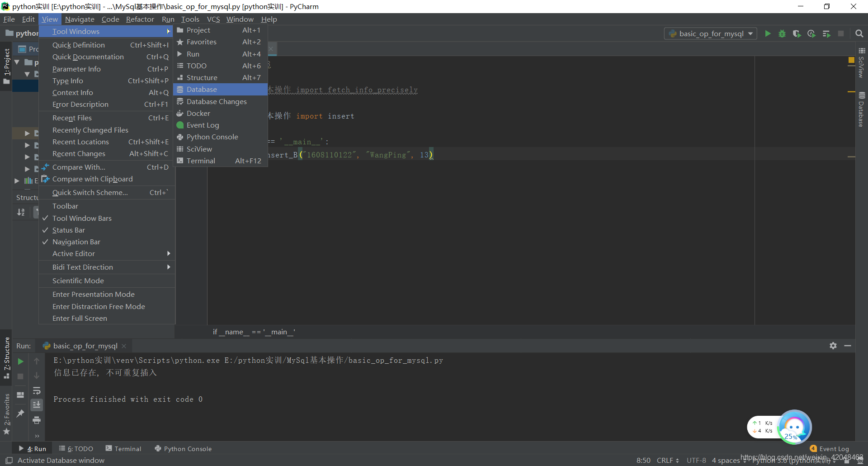Select TODO in the Tool Windows submenu
Image resolution: width=868 pixels, height=466 pixels.
tap(220, 66)
